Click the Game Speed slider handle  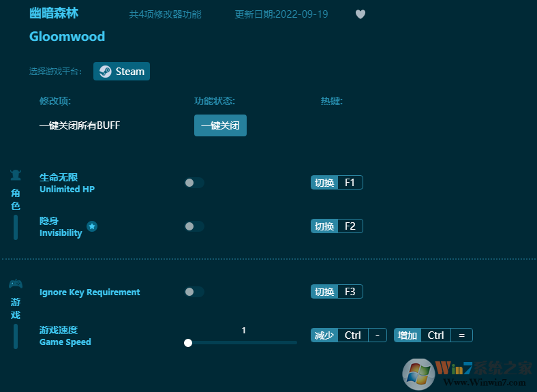tap(188, 343)
